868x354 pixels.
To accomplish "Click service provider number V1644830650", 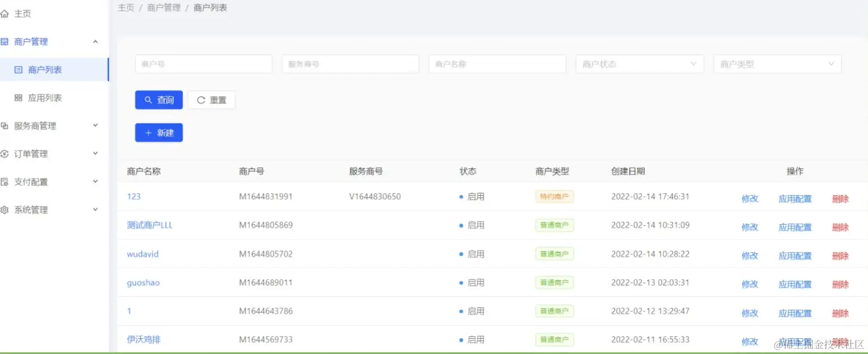I will point(375,196).
